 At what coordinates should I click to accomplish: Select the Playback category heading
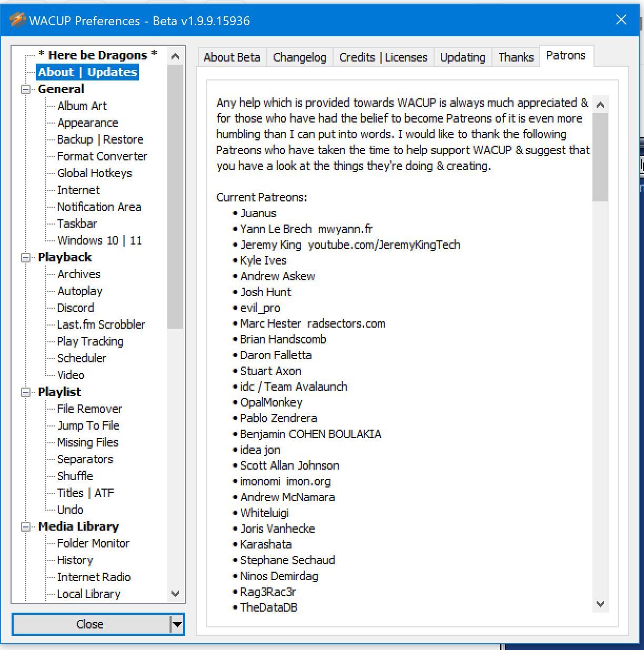point(65,257)
